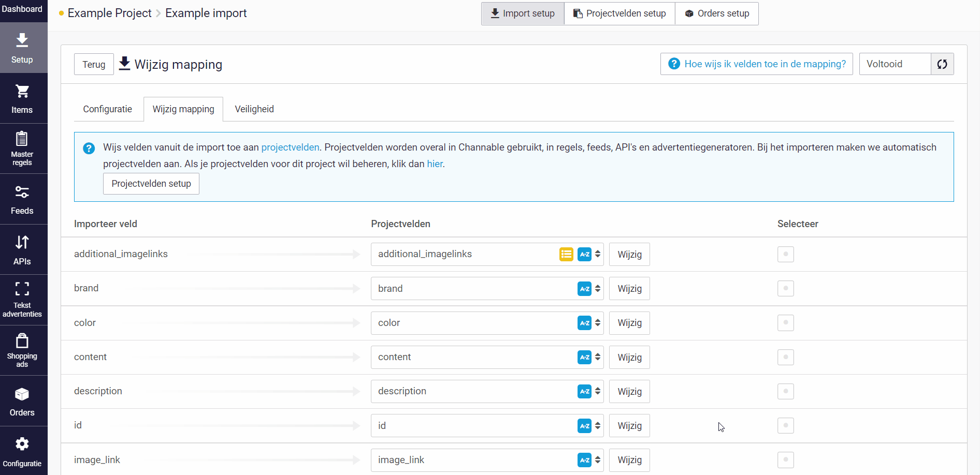Open the Feeds sidebar icon
The height and width of the screenshot is (475, 980).
pyautogui.click(x=23, y=199)
